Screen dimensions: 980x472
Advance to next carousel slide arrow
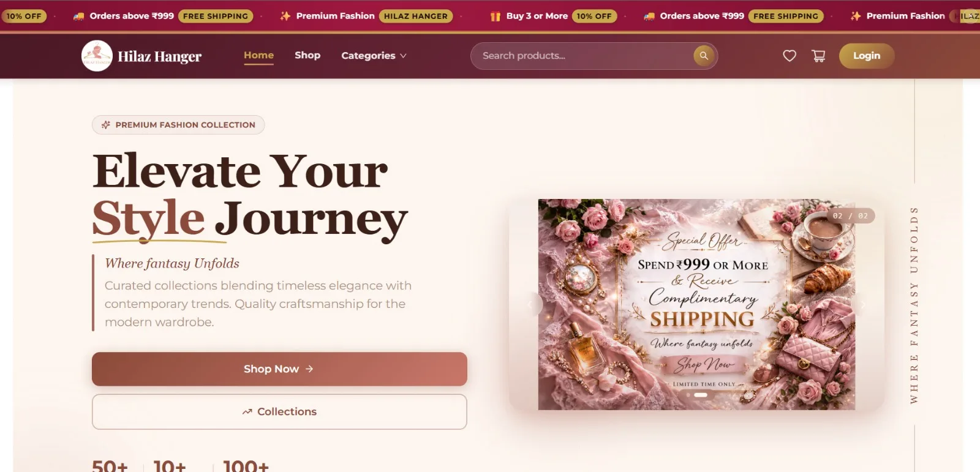click(862, 304)
